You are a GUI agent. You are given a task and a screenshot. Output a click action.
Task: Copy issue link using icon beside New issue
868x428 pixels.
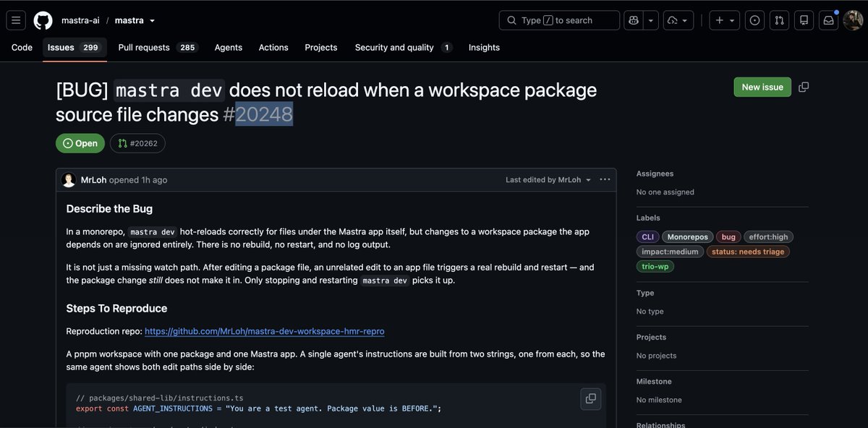click(804, 87)
